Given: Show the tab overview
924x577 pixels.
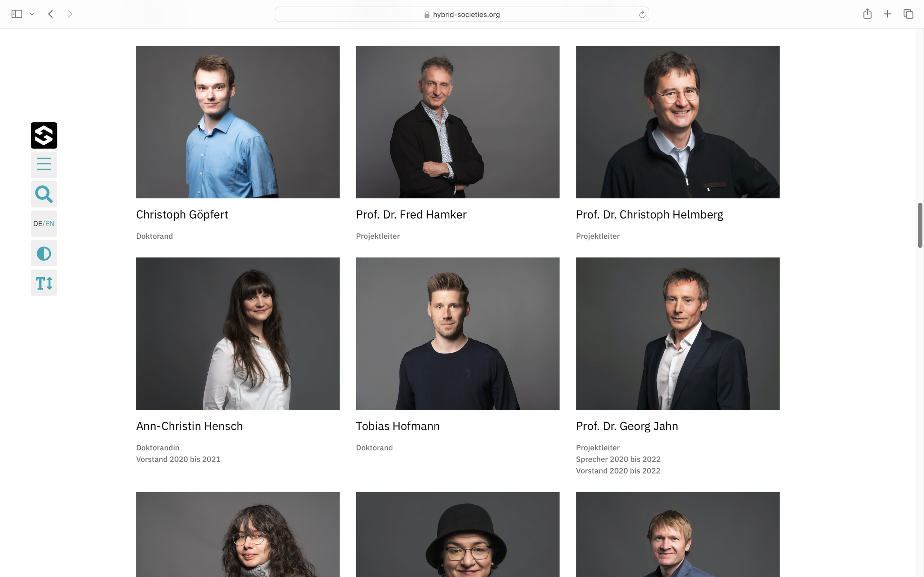Looking at the screenshot, I should click(x=908, y=14).
